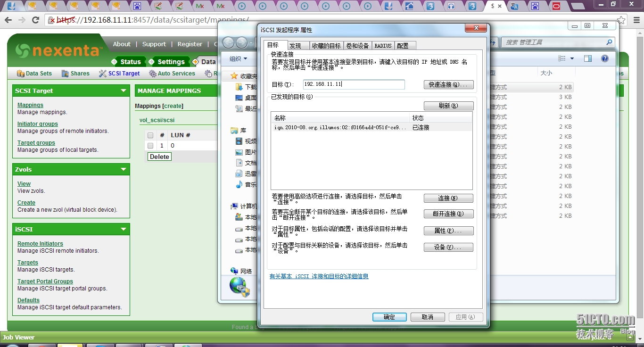The height and width of the screenshot is (347, 644).
Task: Select 收藏夹 in the Explorer sidebar
Action: point(244,76)
